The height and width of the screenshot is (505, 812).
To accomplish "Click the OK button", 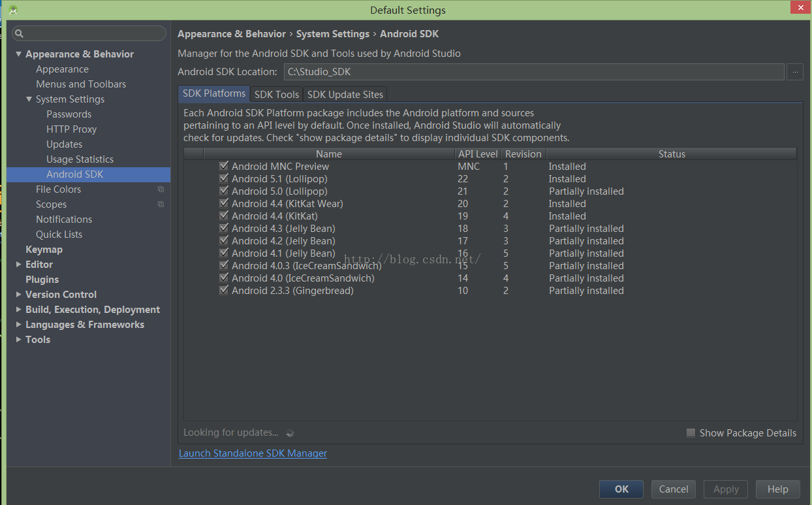I will click(x=621, y=489).
